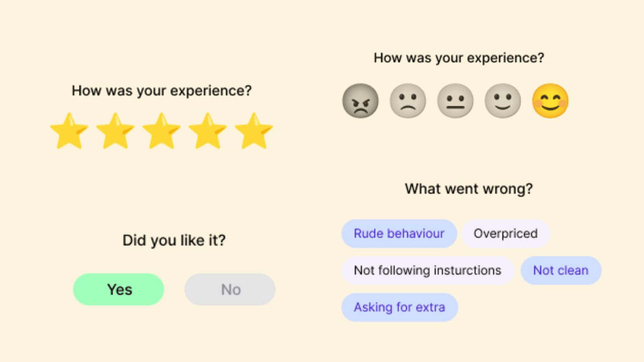This screenshot has width=644, height=362.
Task: Click the Did you like it? question
Action: coord(174,241)
